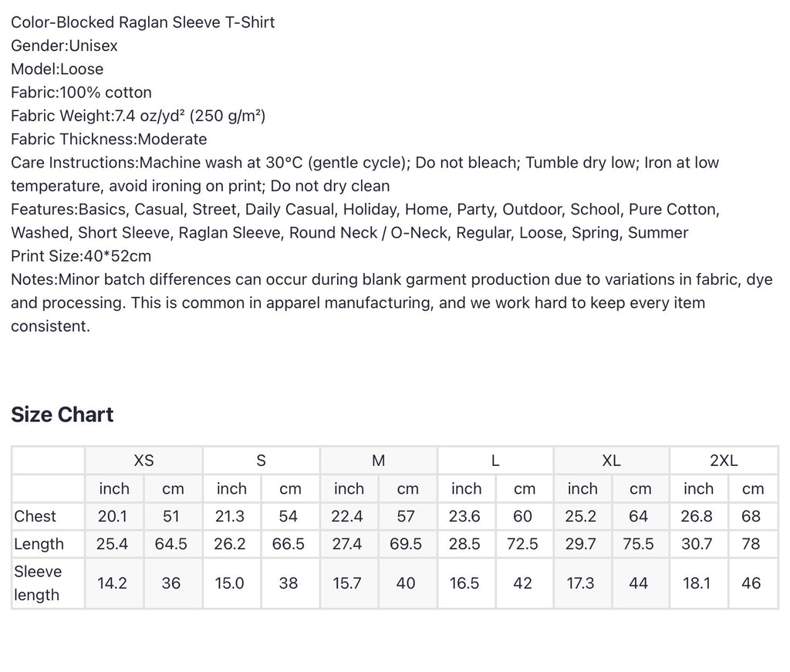Click the Length row label
The height and width of the screenshot is (672, 790).
[x=39, y=544]
